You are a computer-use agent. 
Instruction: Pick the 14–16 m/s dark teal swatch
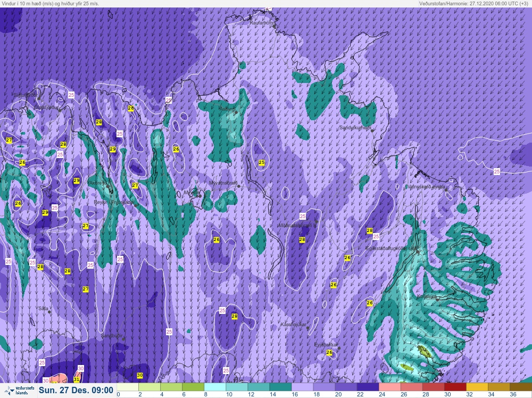tap(280, 387)
